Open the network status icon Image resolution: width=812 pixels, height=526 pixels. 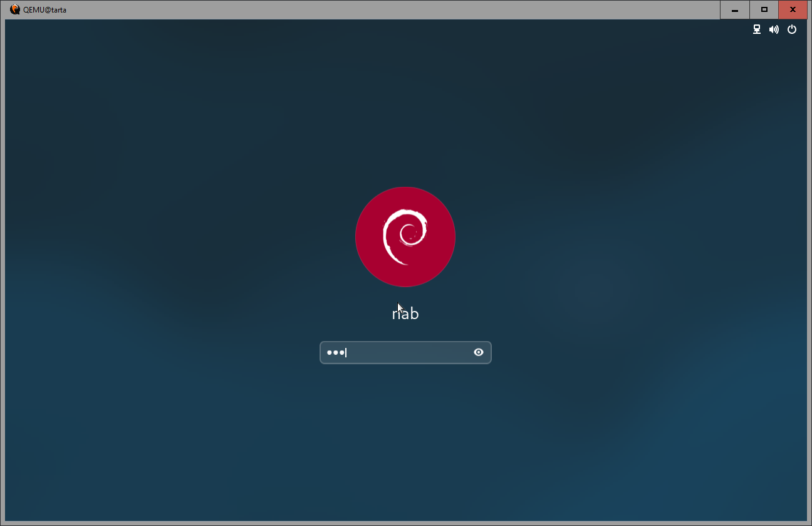tap(757, 29)
